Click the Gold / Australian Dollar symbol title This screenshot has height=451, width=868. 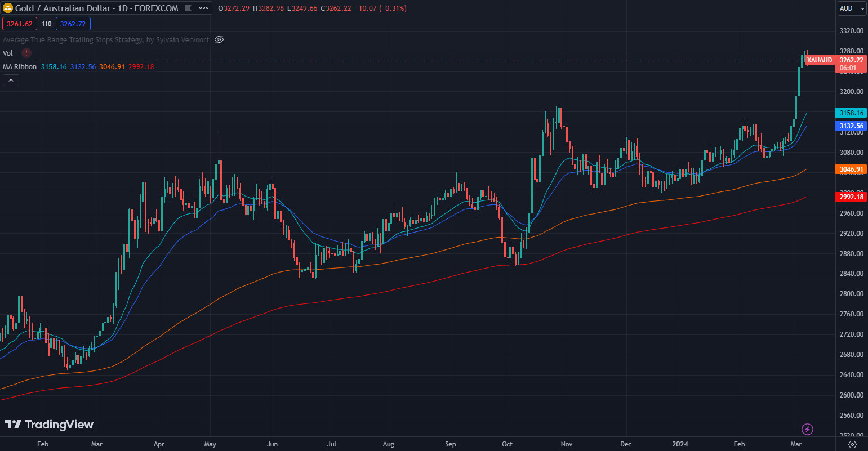97,8
